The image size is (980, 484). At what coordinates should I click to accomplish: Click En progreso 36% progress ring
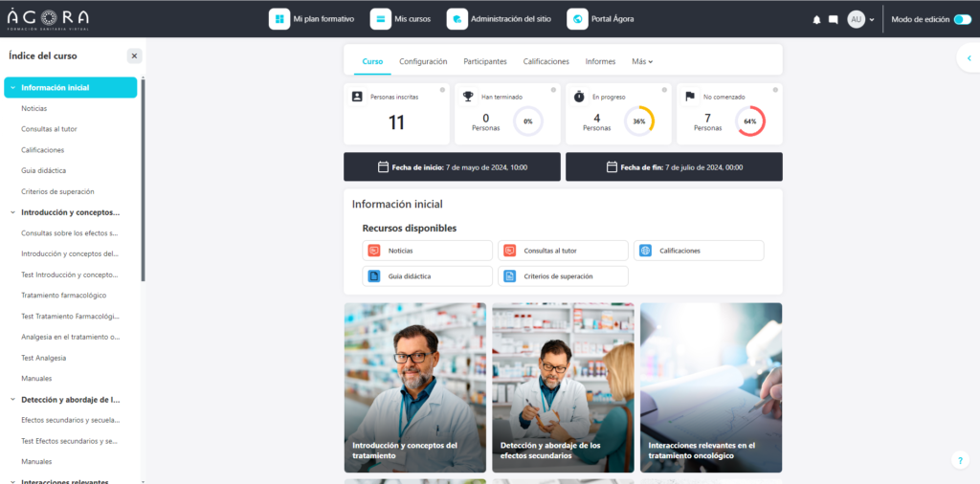(x=638, y=121)
